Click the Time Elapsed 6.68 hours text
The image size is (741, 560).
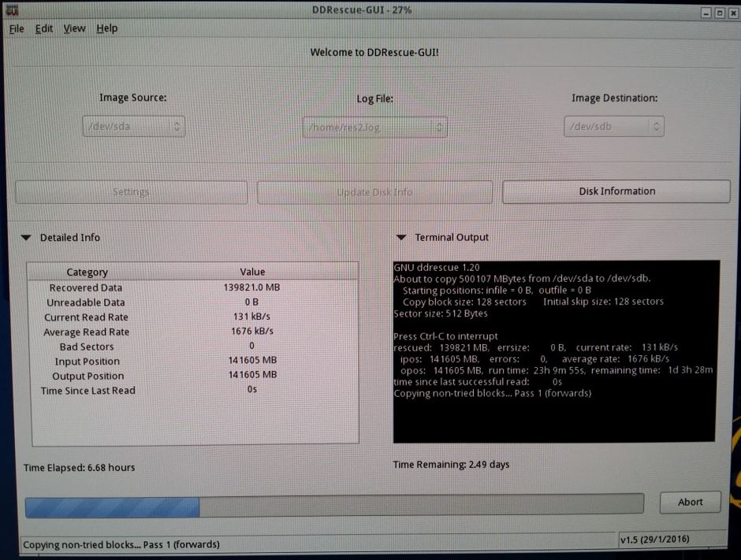pyautogui.click(x=80, y=467)
